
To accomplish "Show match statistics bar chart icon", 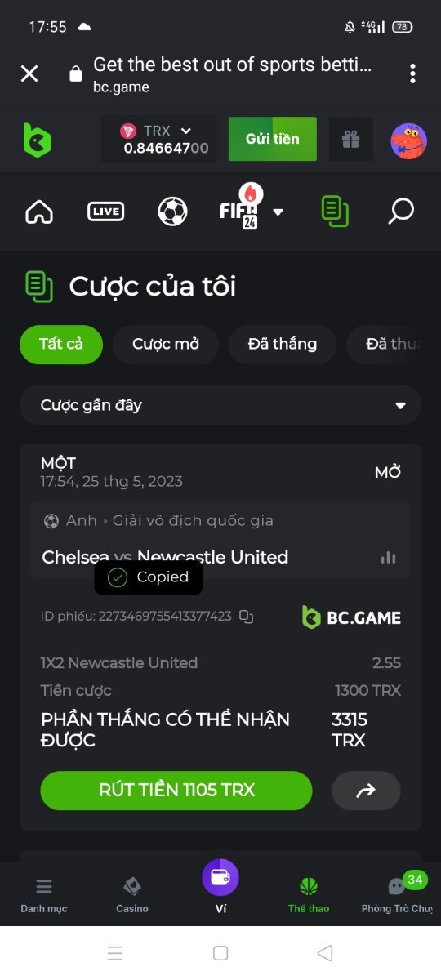I will 388,557.
